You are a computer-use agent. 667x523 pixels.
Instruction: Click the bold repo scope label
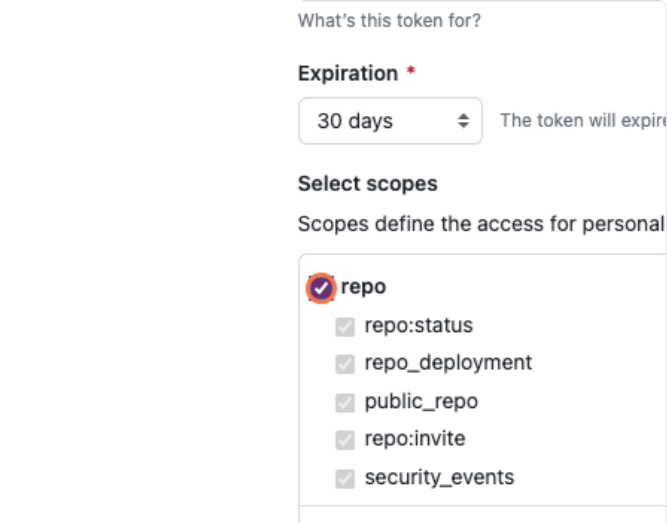click(x=363, y=287)
